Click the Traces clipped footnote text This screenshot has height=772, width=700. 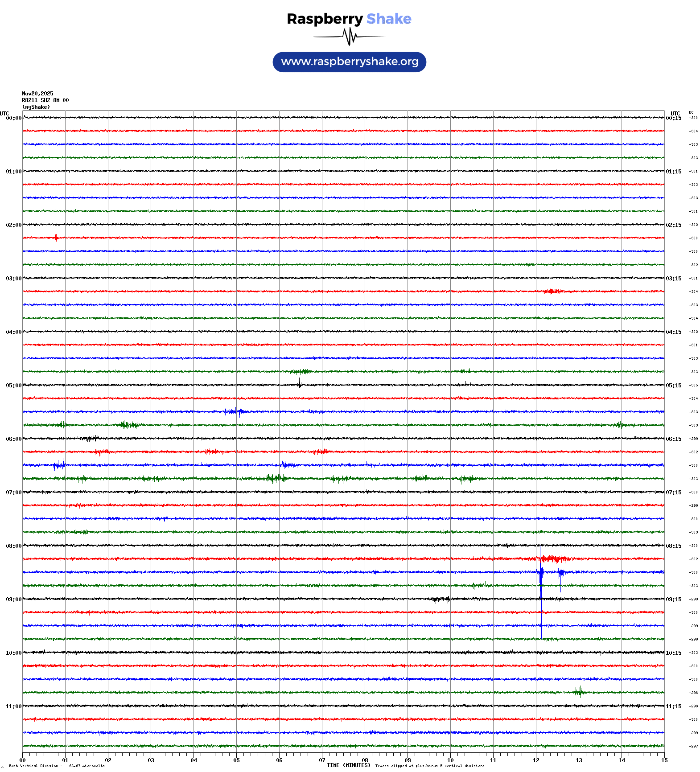pos(429,766)
